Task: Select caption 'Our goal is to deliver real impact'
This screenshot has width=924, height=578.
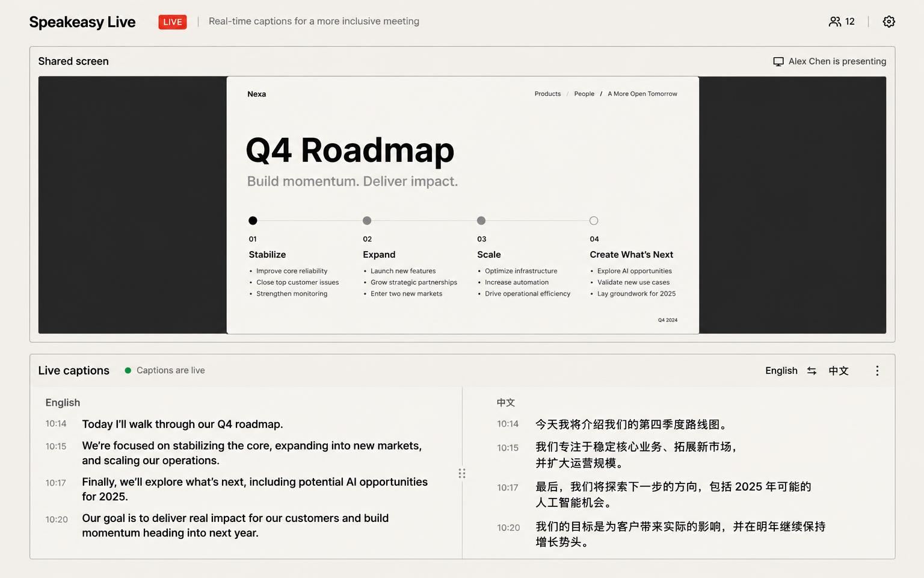Action: click(x=235, y=526)
